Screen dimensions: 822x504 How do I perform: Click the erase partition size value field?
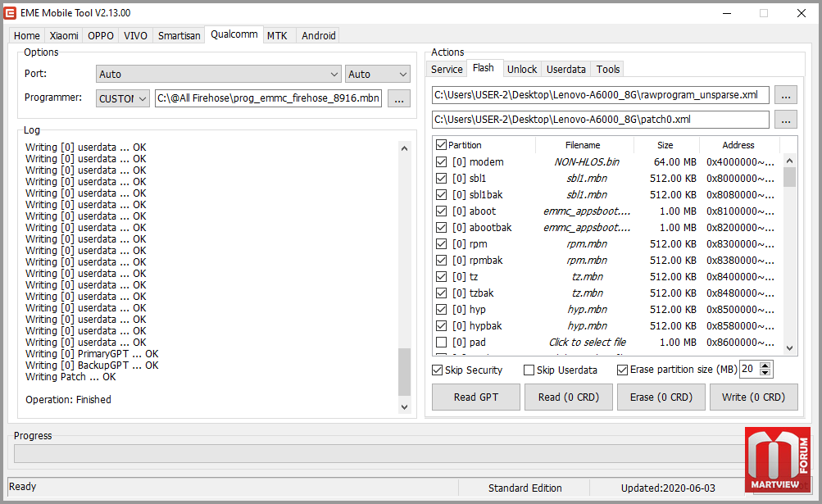pyautogui.click(x=749, y=370)
